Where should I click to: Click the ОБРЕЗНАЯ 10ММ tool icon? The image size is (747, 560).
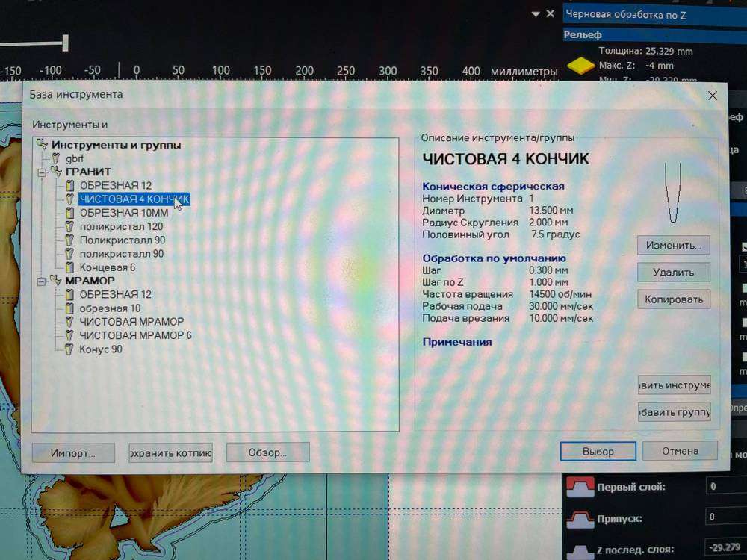click(70, 213)
